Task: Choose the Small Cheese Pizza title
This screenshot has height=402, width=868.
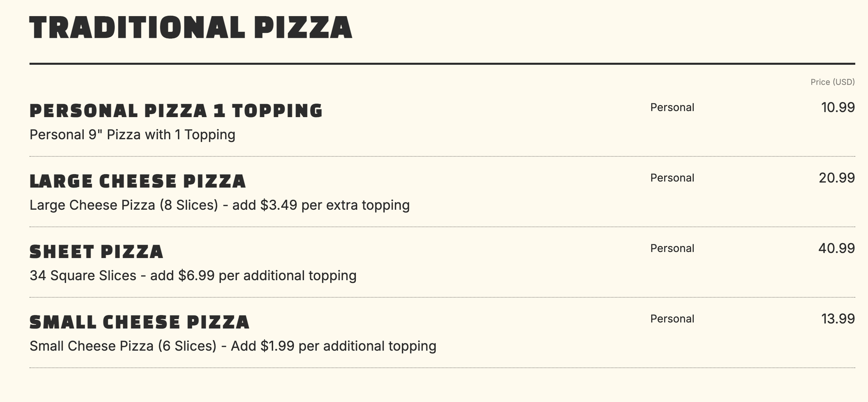Action: (139, 322)
